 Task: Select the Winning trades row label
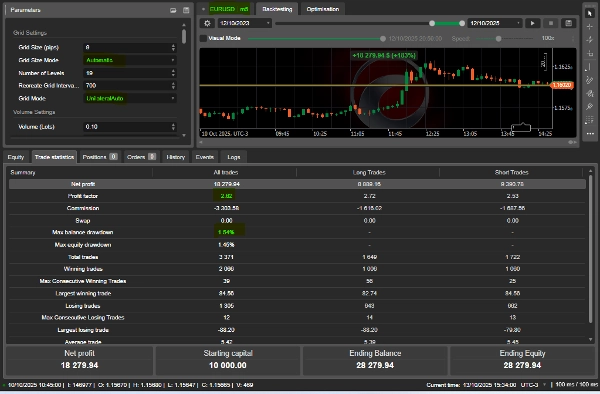(83, 269)
